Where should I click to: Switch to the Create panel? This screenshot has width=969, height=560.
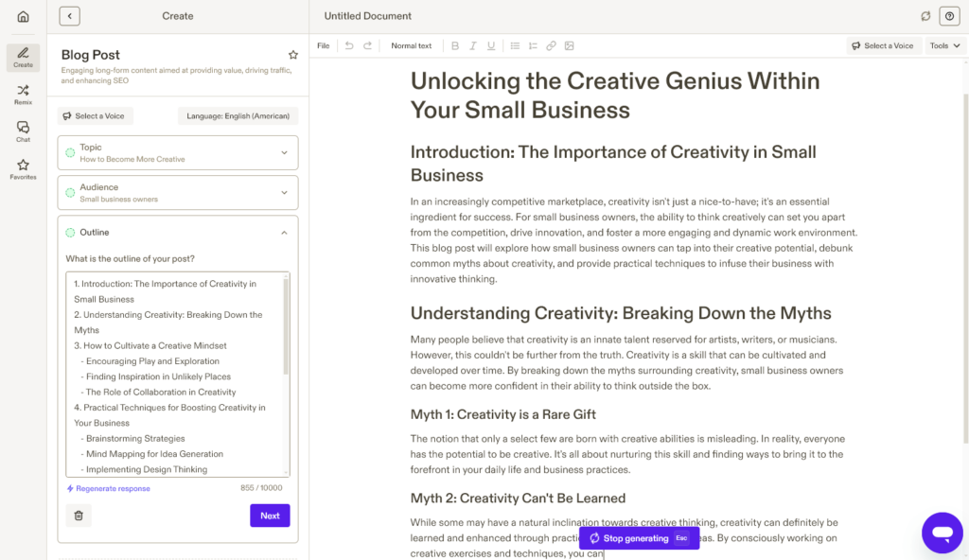(x=22, y=59)
